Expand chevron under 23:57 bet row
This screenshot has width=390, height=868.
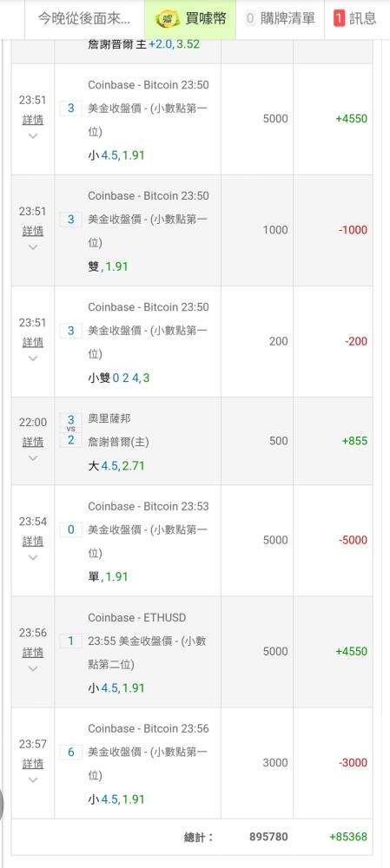coord(33,780)
